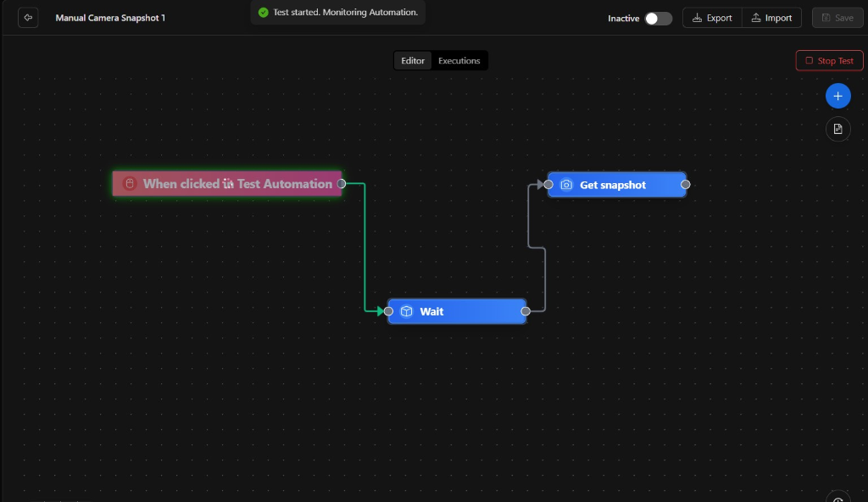Click the partially visible circular icon at bottom right
Image resolution: width=868 pixels, height=502 pixels.
point(837,497)
